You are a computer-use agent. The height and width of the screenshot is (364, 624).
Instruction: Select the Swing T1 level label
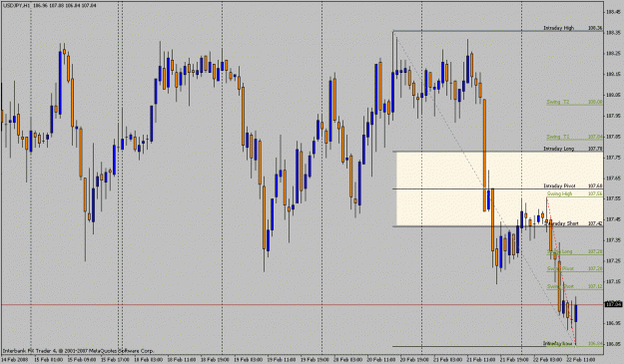[558, 137]
